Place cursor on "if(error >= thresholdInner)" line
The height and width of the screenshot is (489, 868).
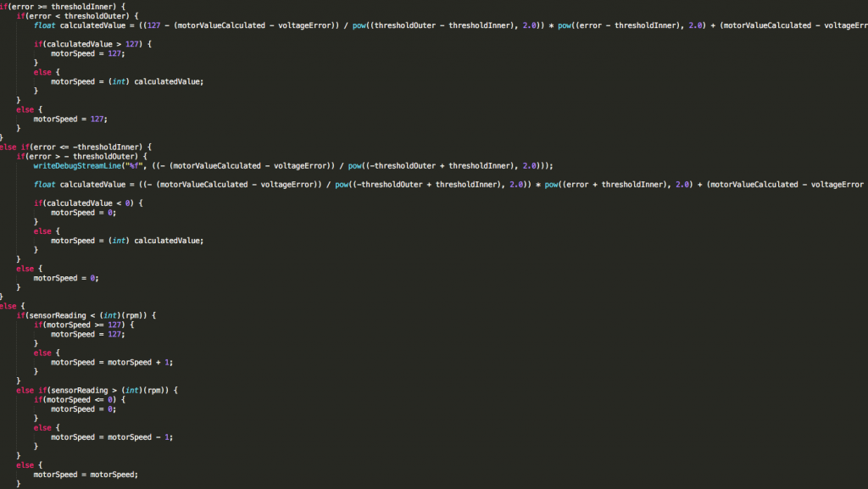(x=63, y=7)
